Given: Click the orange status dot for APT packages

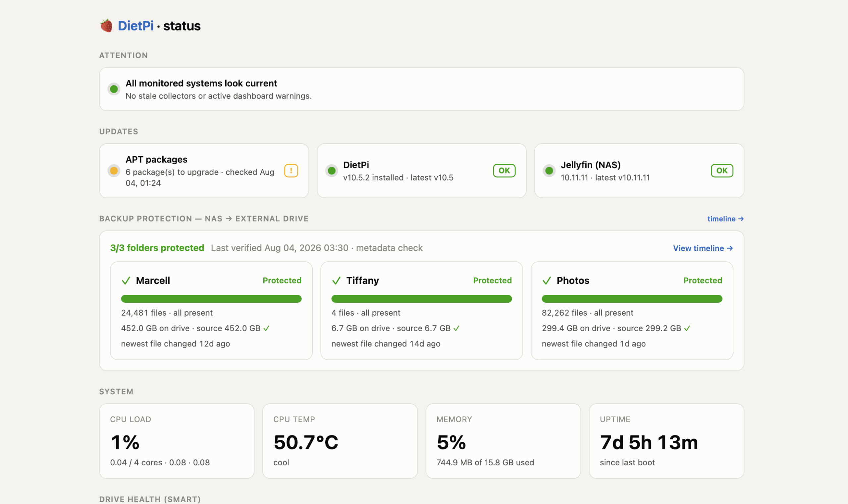Looking at the screenshot, I should (114, 171).
